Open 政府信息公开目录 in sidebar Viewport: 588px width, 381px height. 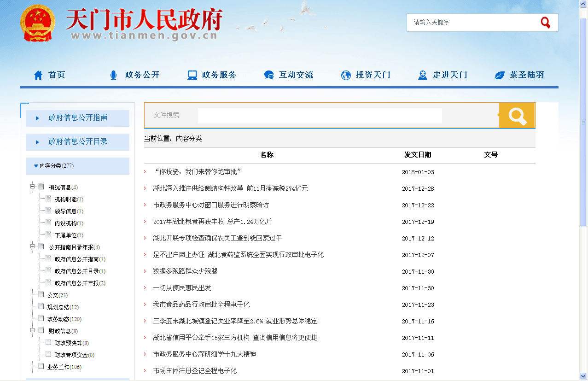(x=78, y=142)
